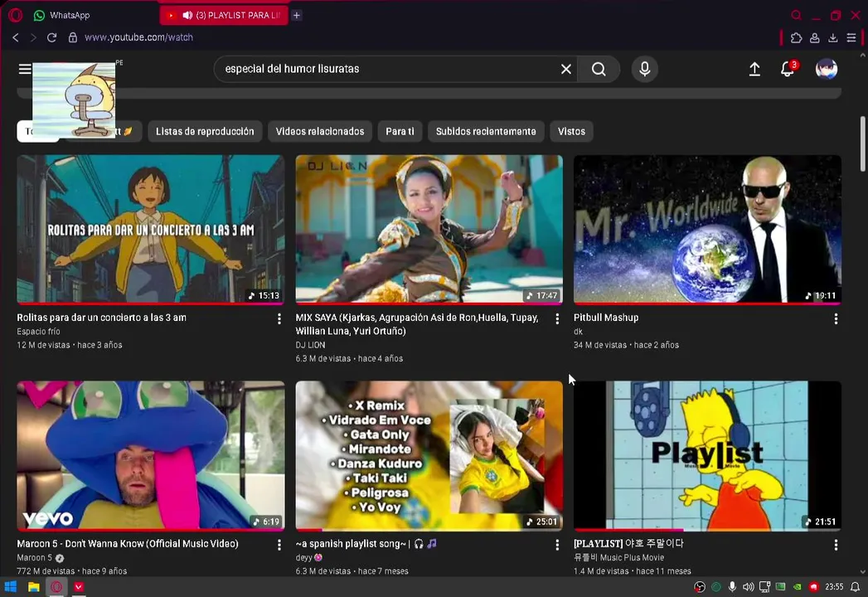868x597 pixels.
Task: Click the Opera tab search magnifier icon
Action: 796,15
